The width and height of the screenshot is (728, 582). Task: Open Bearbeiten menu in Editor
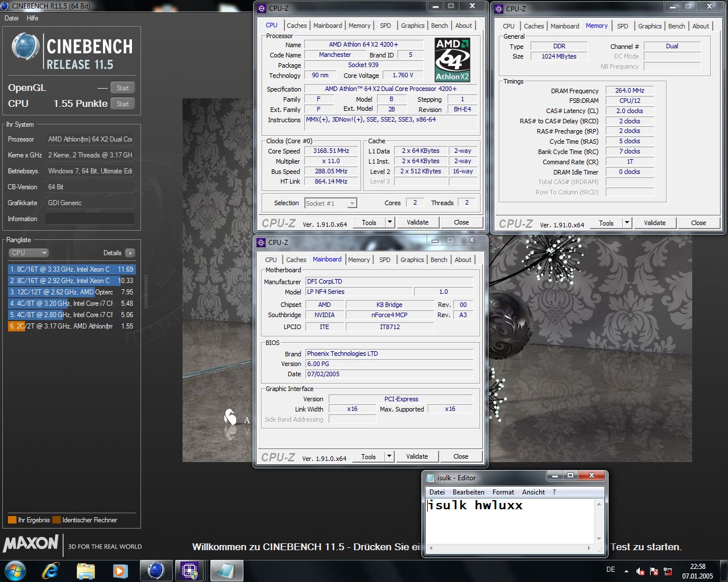coord(469,492)
